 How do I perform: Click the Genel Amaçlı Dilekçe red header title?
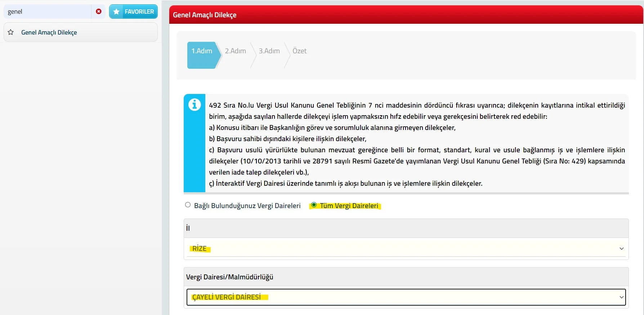(205, 15)
